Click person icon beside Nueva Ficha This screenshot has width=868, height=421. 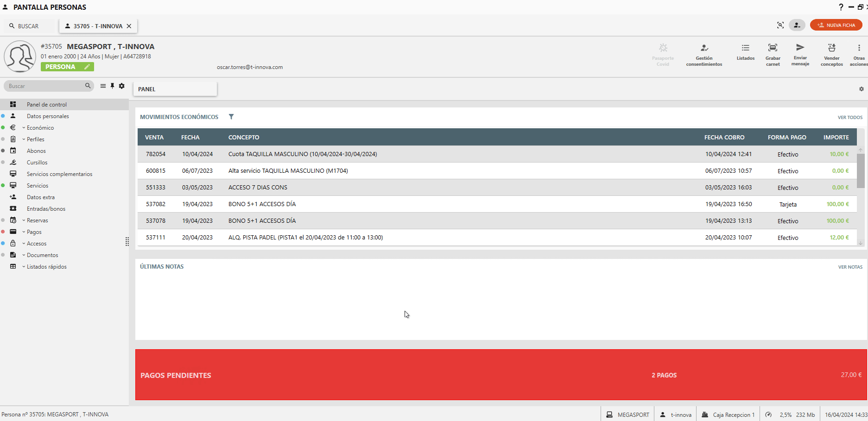(797, 25)
